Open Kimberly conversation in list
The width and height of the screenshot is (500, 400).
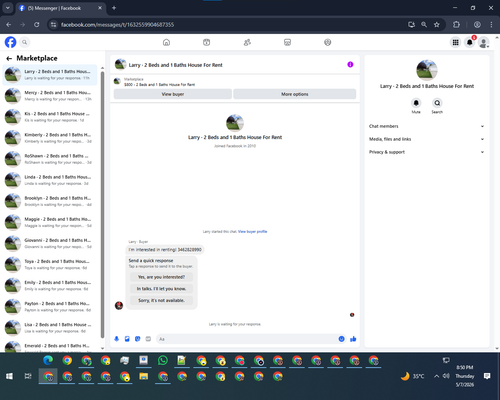click(x=50, y=138)
